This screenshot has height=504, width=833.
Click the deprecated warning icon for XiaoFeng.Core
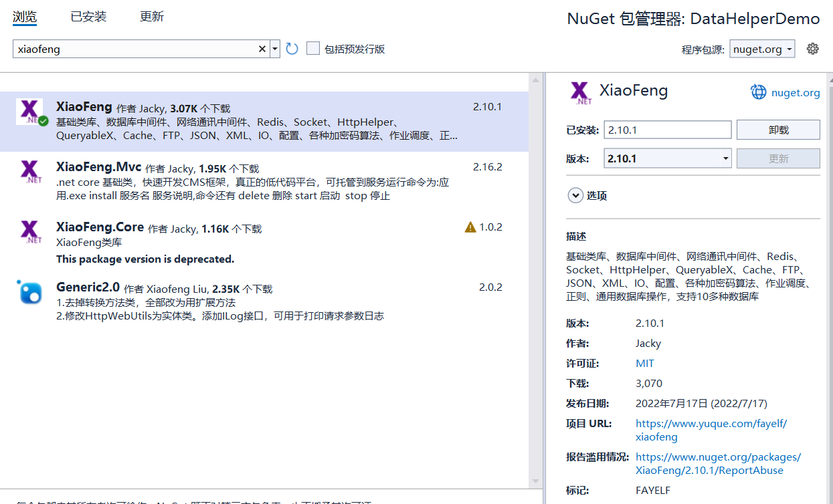click(470, 227)
